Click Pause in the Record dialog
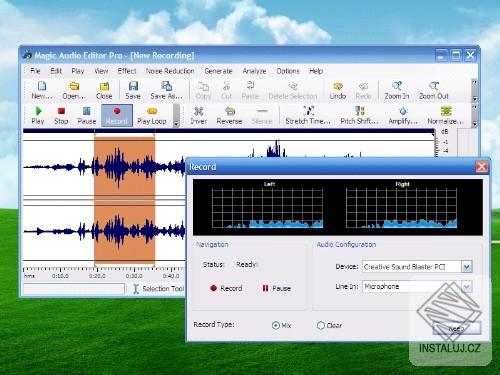 pos(277,288)
